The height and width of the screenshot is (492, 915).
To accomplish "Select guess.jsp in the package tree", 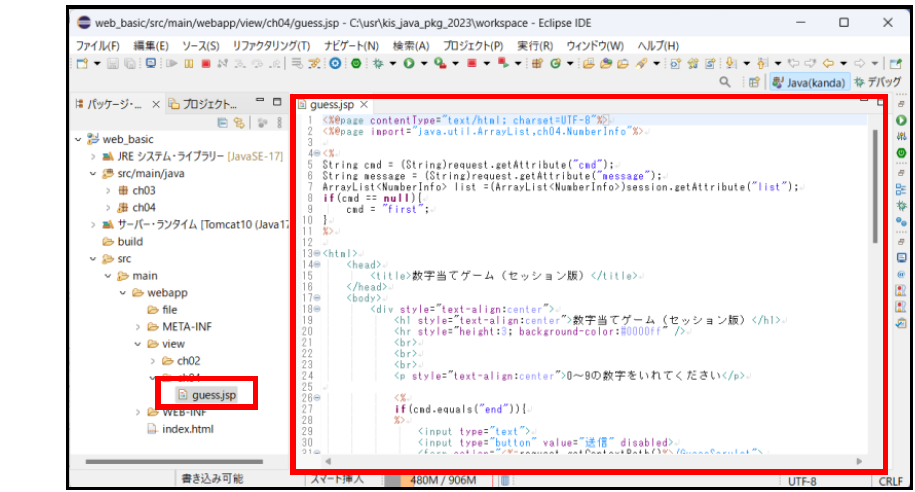I will (x=214, y=395).
